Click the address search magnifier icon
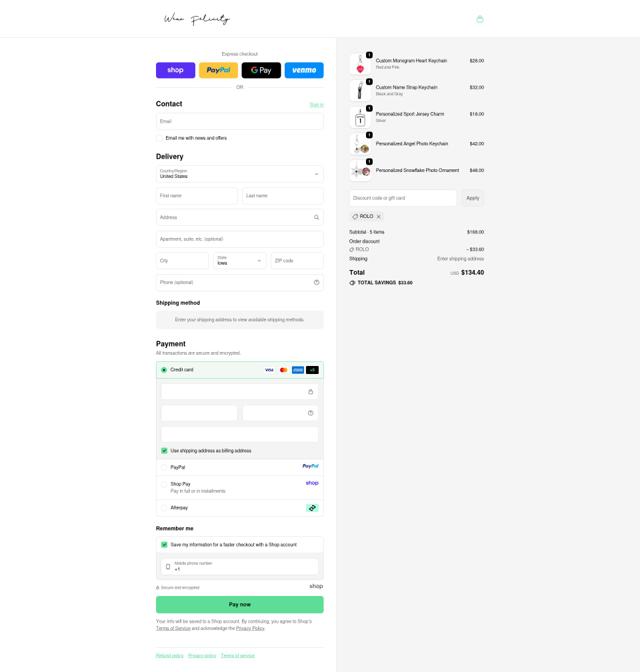Viewport: 640px width, 672px height. (316, 217)
